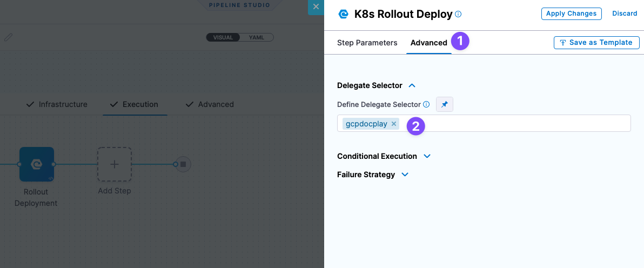Click info icon next to K8s Rollout Deploy
Image resolution: width=644 pixels, height=268 pixels.
[x=458, y=15]
